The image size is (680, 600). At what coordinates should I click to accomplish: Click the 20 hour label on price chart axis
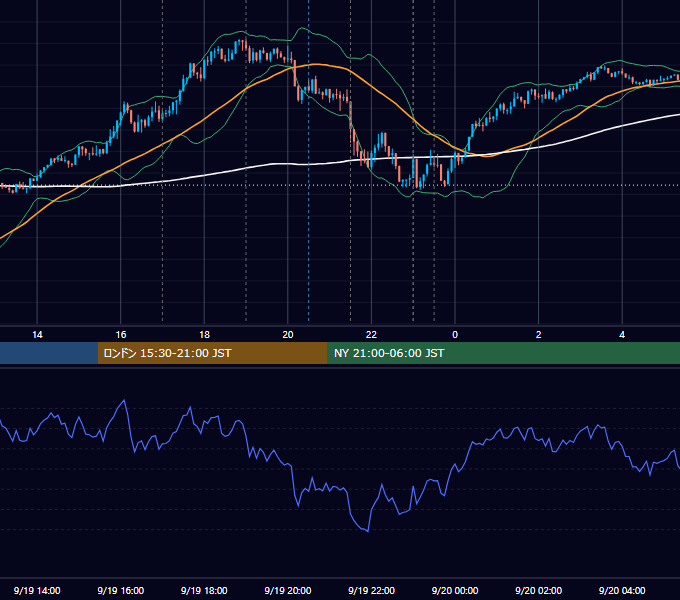click(288, 335)
